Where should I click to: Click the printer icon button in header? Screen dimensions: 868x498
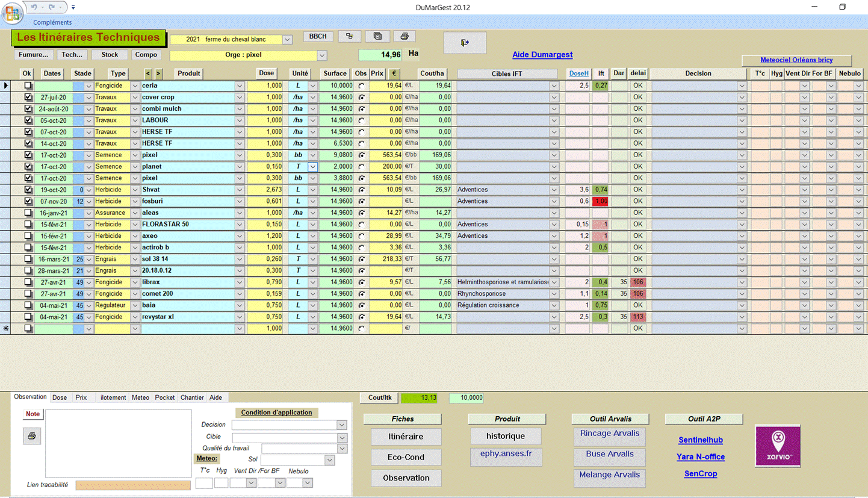(x=405, y=36)
